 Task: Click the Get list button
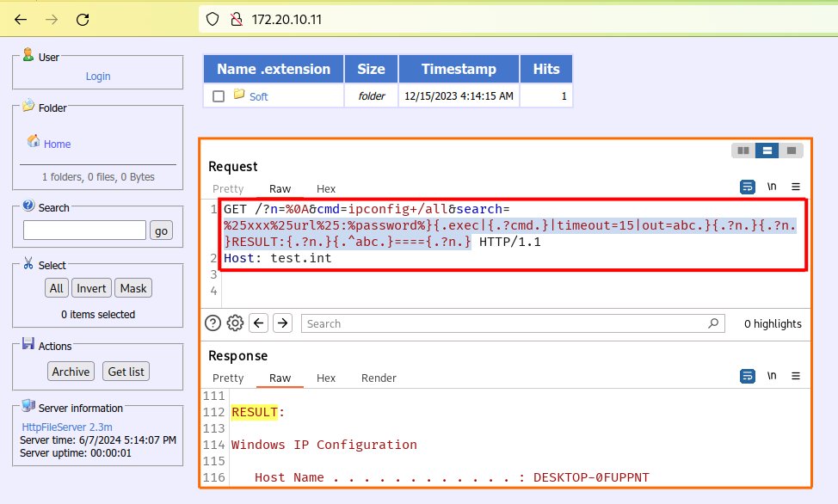(x=126, y=372)
